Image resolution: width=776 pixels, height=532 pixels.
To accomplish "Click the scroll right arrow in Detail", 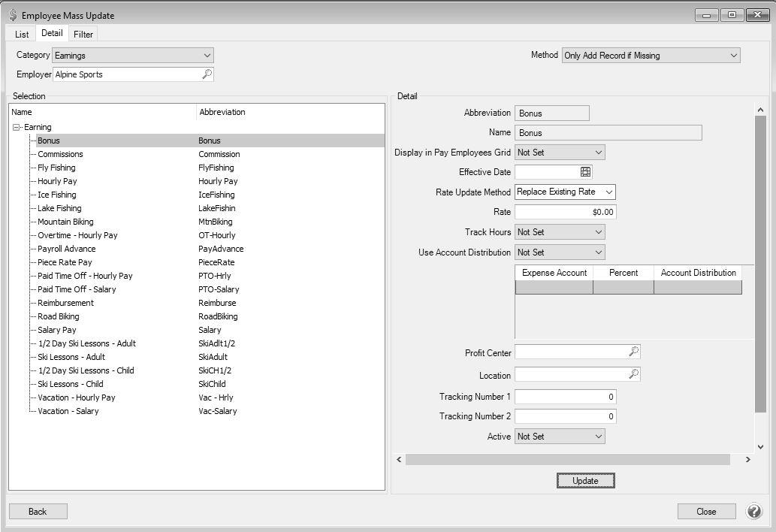I will tap(747, 459).
